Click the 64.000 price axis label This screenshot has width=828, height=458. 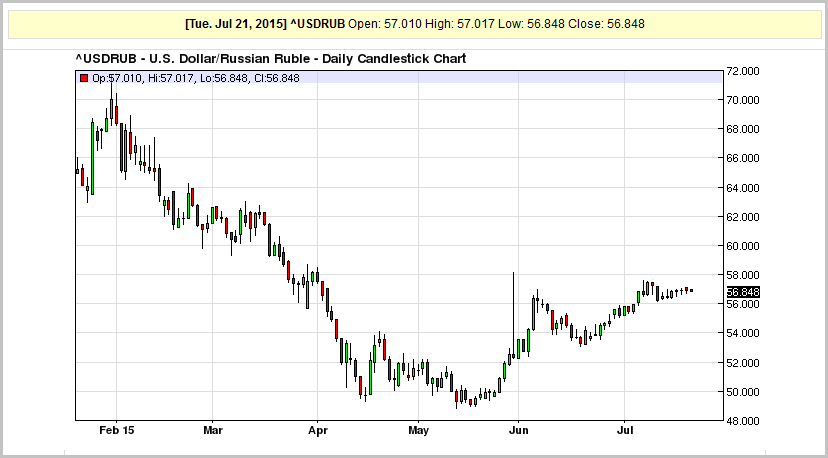click(x=743, y=188)
